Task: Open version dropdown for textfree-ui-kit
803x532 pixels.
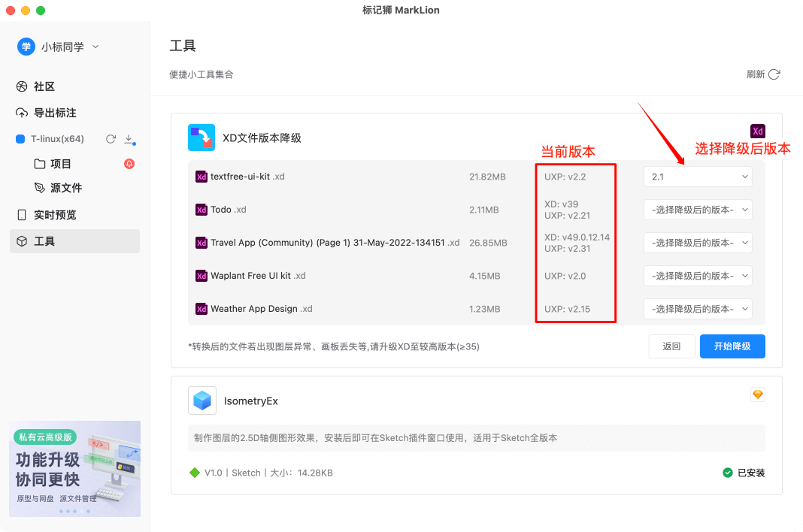Action: coord(698,177)
